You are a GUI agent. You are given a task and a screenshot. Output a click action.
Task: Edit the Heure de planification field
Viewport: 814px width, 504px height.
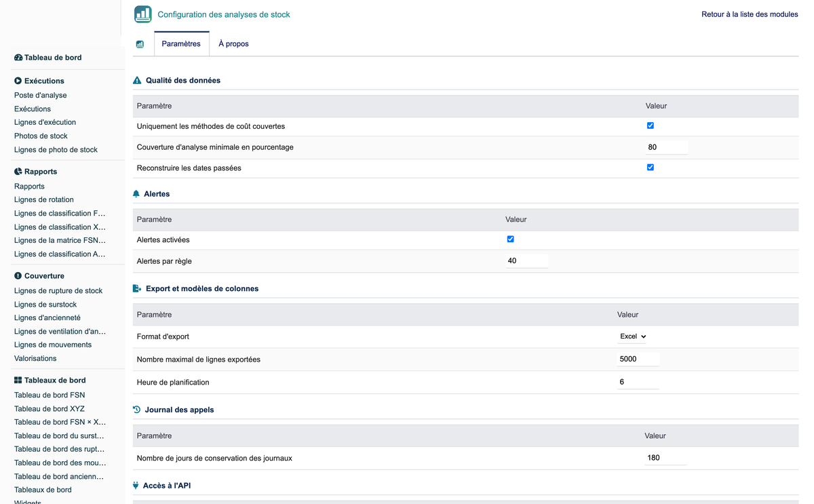click(x=638, y=382)
